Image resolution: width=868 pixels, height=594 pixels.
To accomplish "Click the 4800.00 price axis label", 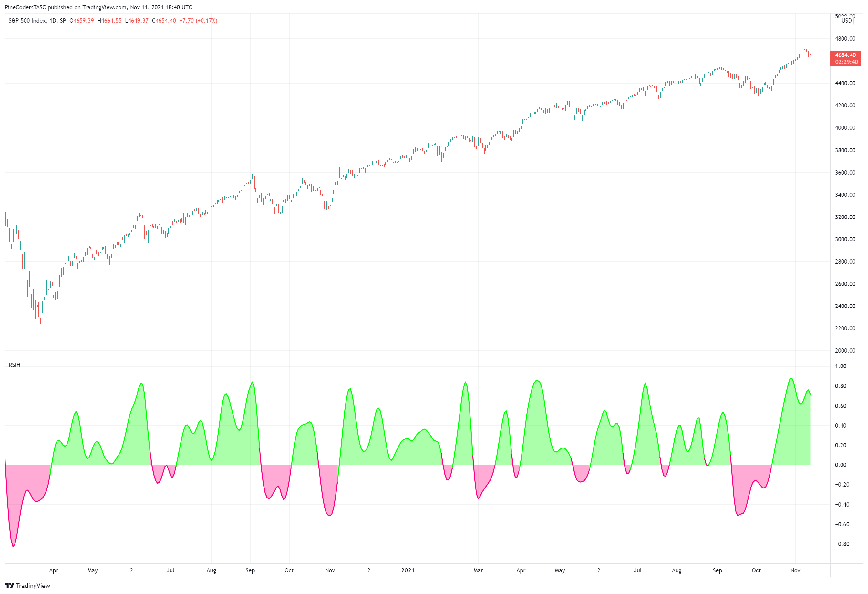I will point(845,38).
